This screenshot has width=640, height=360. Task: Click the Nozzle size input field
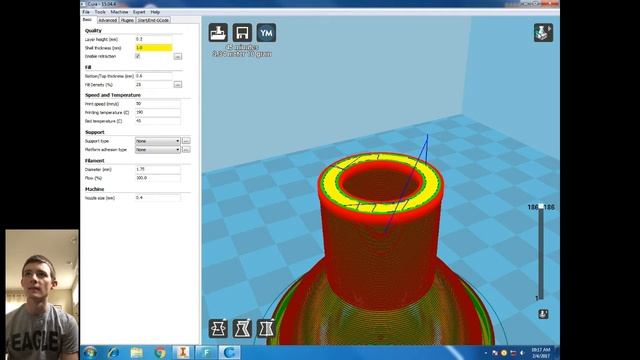[158, 198]
